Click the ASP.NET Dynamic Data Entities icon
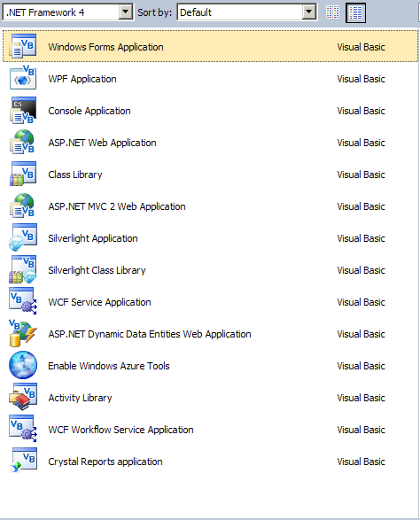The image size is (420, 520). [x=22, y=333]
